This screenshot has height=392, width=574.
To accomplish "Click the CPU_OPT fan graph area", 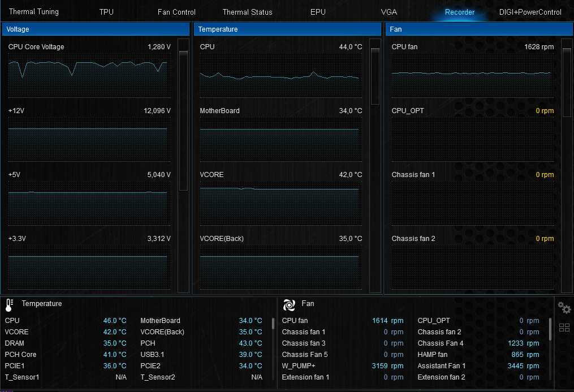I will [x=473, y=140].
